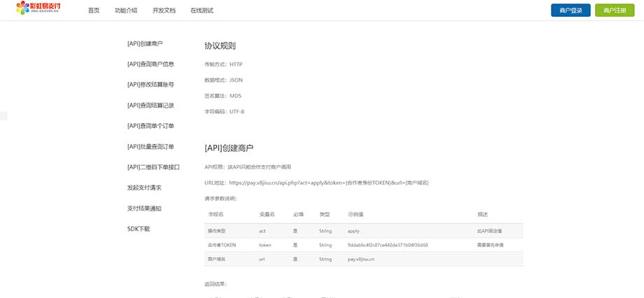This screenshot has height=298, width=644.
Task: Click the 返回结果 label
Action: (216, 284)
